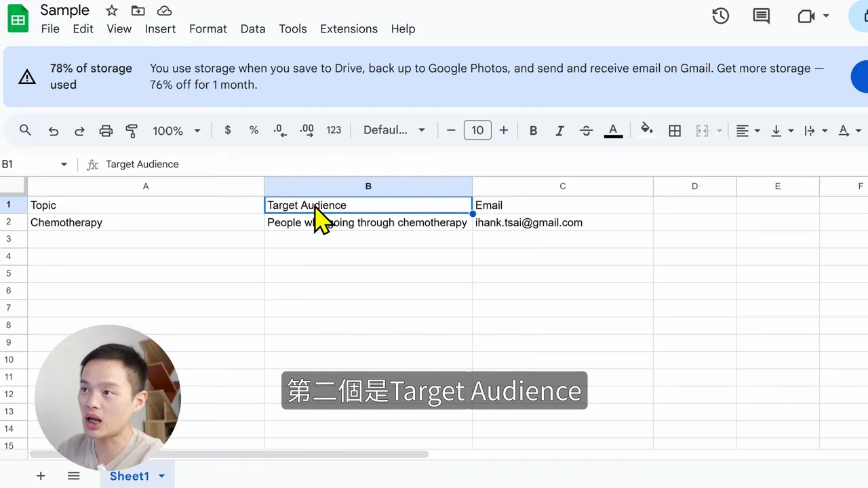The width and height of the screenshot is (868, 488).
Task: Select column A header
Action: 146,186
